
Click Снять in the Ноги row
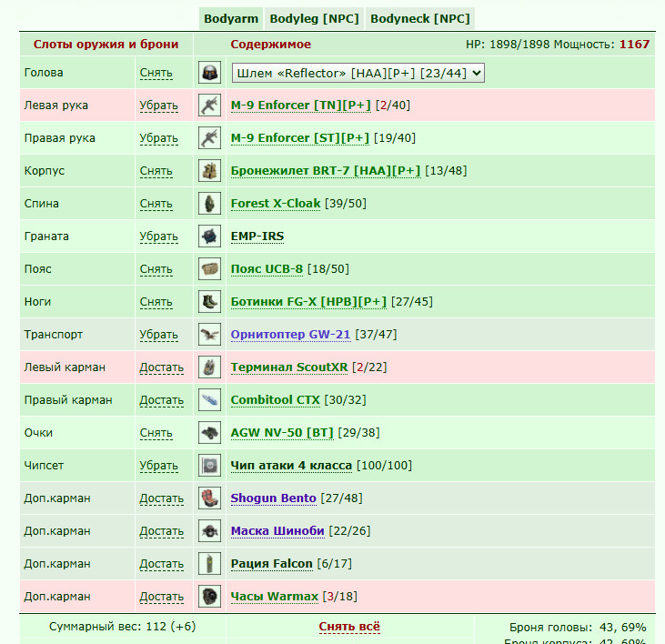pyautogui.click(x=156, y=302)
